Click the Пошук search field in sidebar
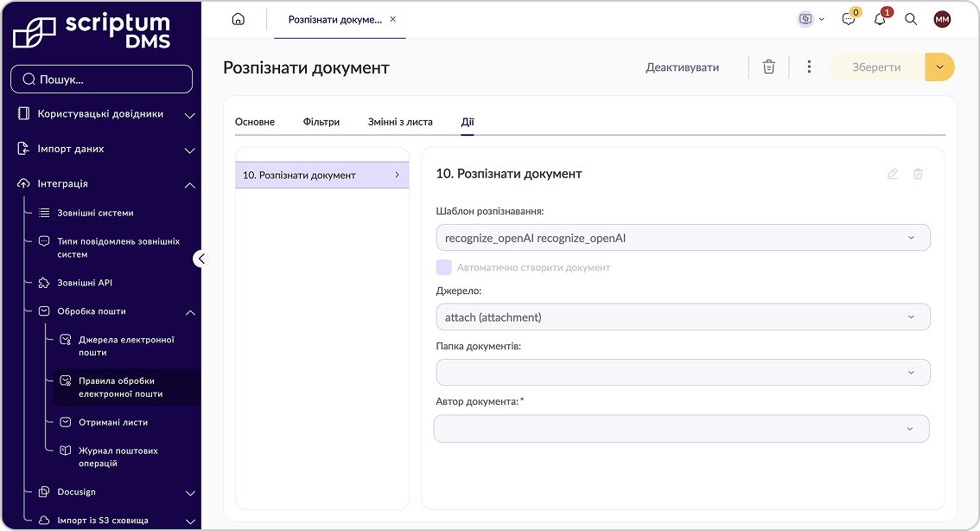980x531 pixels. coord(101,80)
